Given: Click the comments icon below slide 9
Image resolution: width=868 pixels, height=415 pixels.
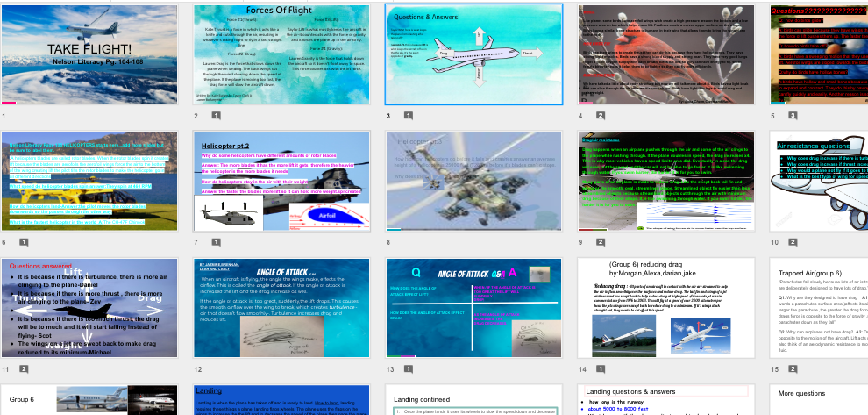Looking at the screenshot, I should pyautogui.click(x=601, y=242).
